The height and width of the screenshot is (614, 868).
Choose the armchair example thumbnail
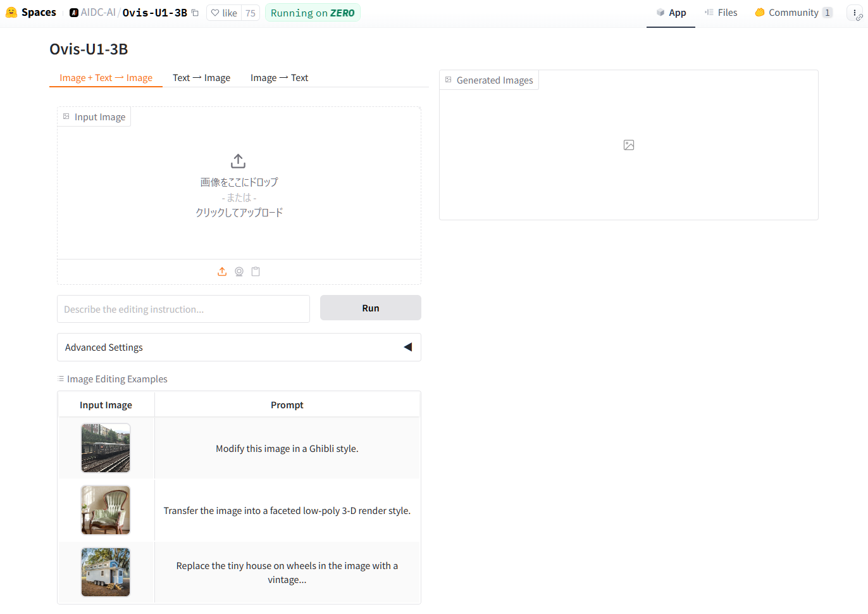[x=106, y=510]
